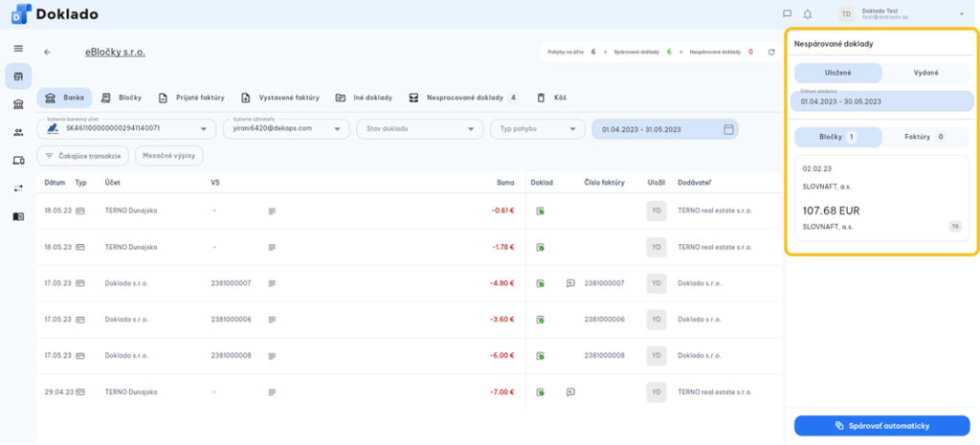Click the Čakajúce transakcie filter button

point(83,156)
